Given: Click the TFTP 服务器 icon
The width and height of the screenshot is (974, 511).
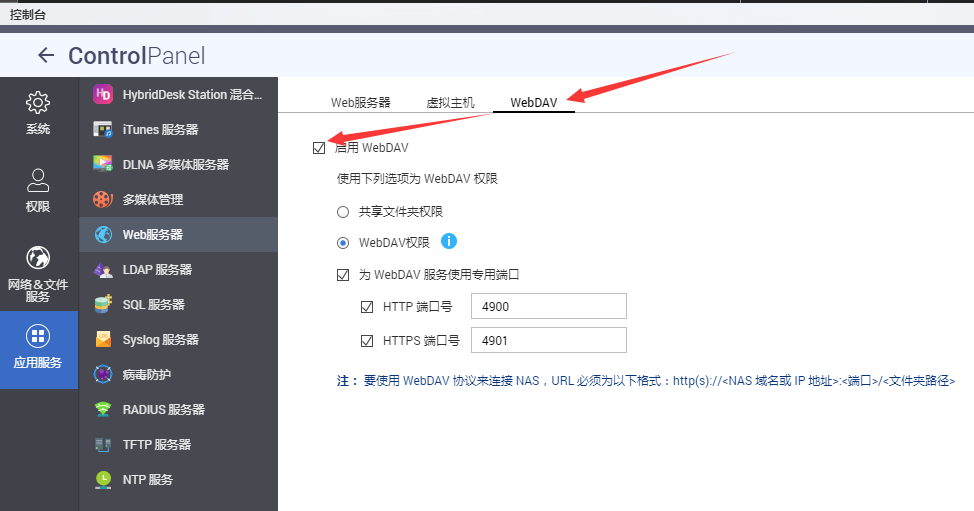Looking at the screenshot, I should (102, 445).
